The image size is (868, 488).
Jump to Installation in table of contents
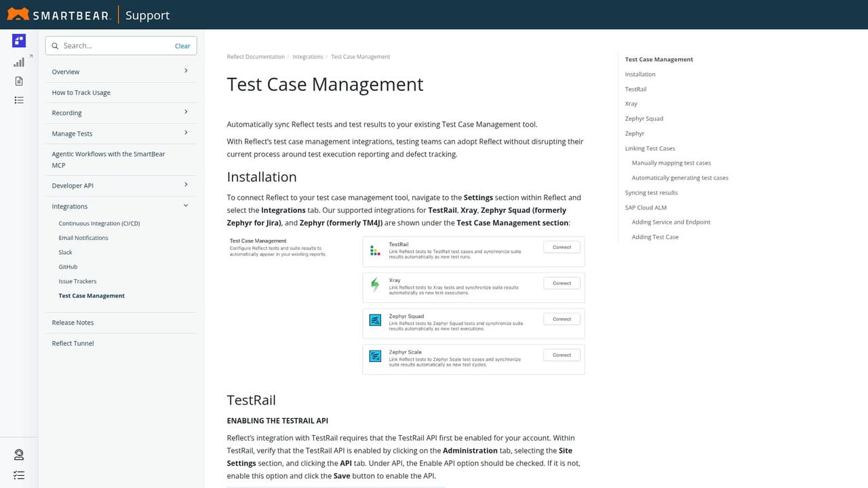(640, 75)
